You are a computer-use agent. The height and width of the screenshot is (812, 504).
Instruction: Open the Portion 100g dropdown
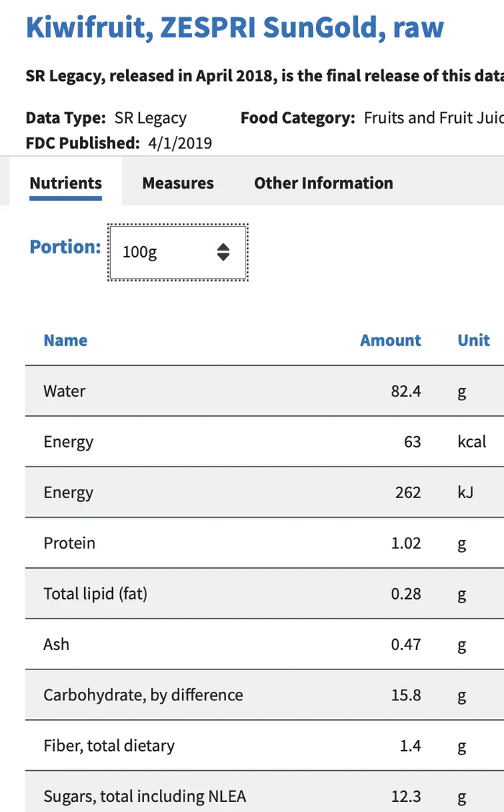(177, 253)
